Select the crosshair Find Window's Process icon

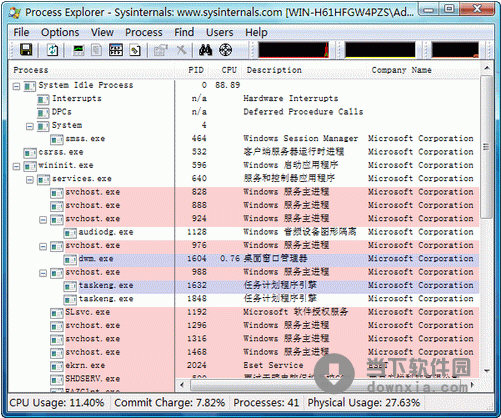coord(225,50)
